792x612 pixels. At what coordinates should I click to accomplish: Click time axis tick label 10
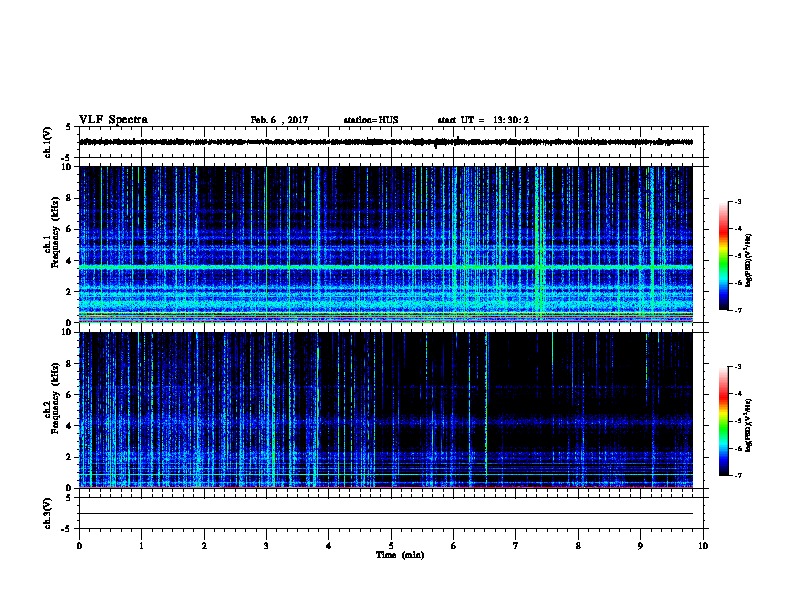click(x=703, y=545)
